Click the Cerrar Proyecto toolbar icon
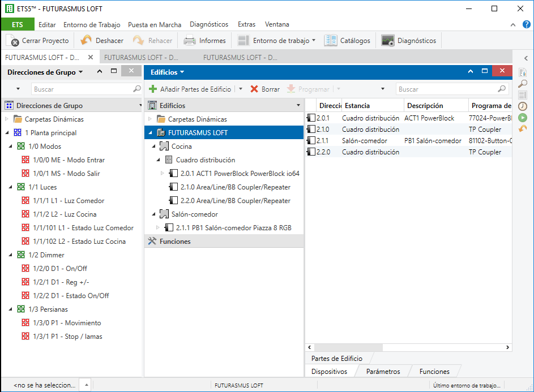The height and width of the screenshot is (392, 534). tap(13, 41)
